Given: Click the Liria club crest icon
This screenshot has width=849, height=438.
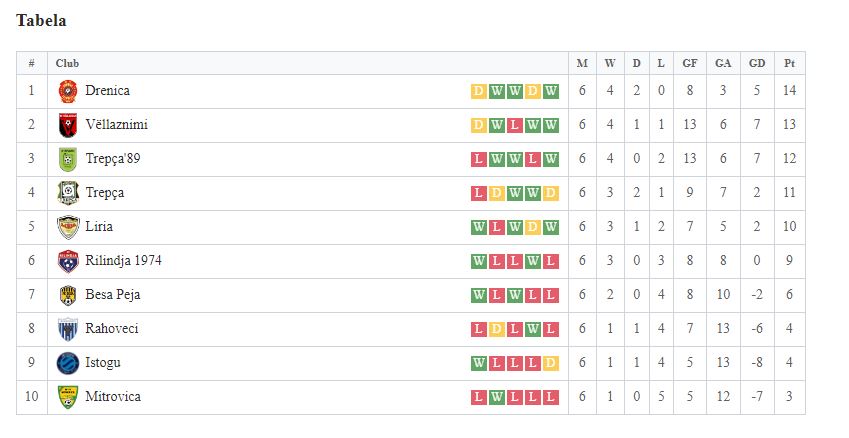Looking at the screenshot, I should tap(68, 227).
